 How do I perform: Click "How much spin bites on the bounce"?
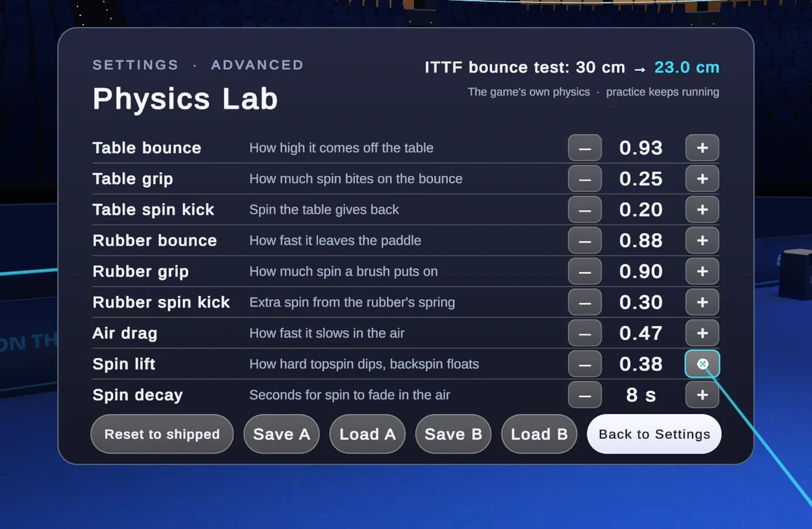click(x=356, y=179)
